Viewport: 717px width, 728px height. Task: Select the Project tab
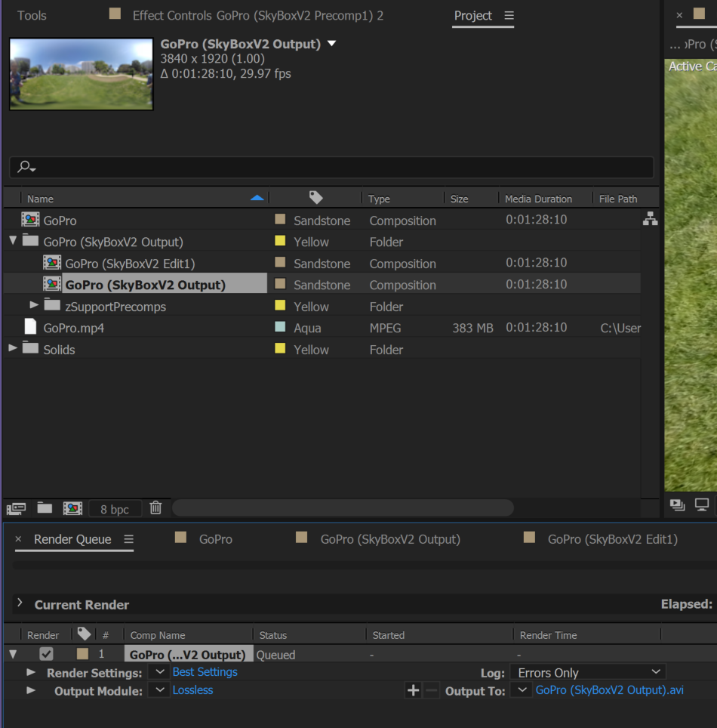click(x=473, y=16)
